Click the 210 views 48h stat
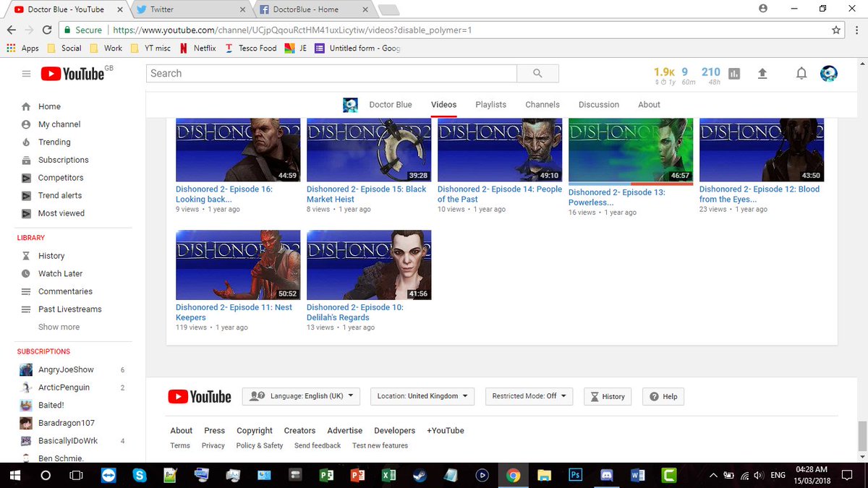 (x=711, y=72)
